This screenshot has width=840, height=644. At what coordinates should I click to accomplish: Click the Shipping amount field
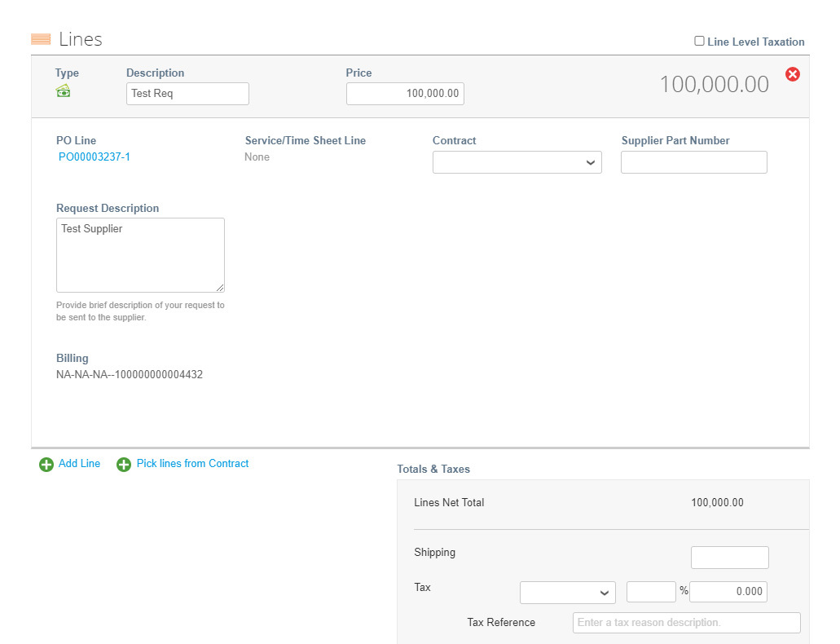click(x=729, y=557)
